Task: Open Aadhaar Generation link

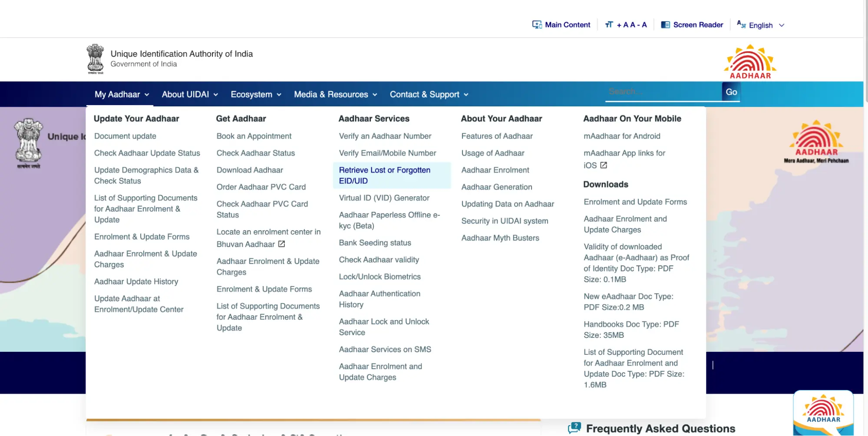Action: (496, 187)
